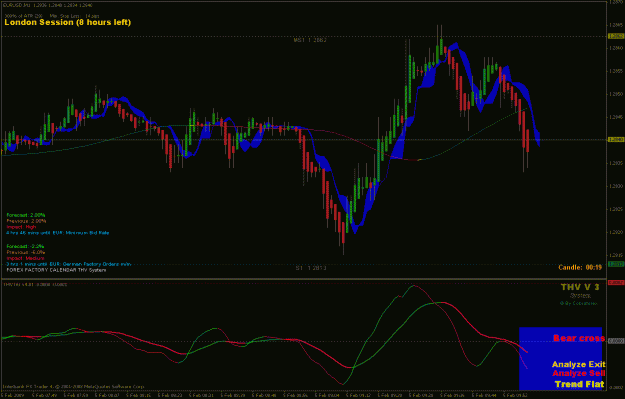Image resolution: width=625 pixels, height=399 pixels.
Task: Click the red indicator value tag on right axis
Action: click(x=616, y=283)
